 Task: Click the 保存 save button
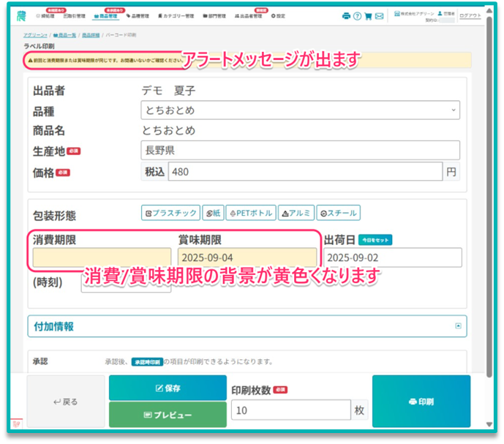tap(168, 388)
